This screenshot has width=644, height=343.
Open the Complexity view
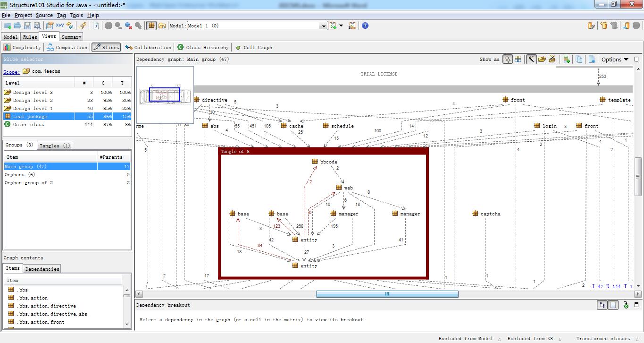(x=23, y=47)
